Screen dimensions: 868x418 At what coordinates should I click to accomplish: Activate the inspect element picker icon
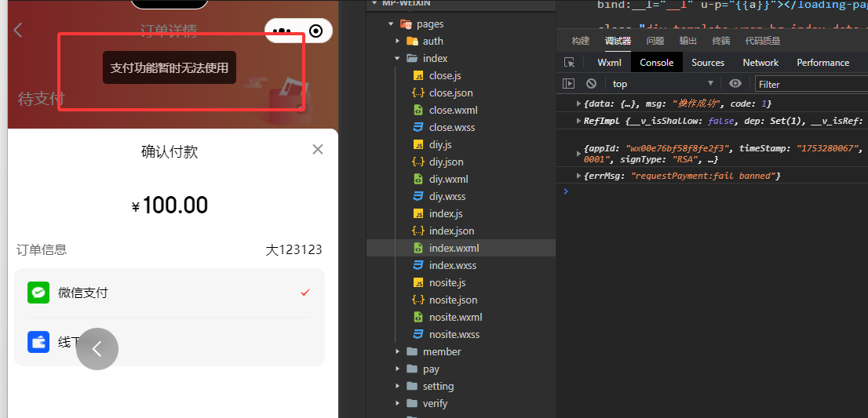click(x=569, y=63)
